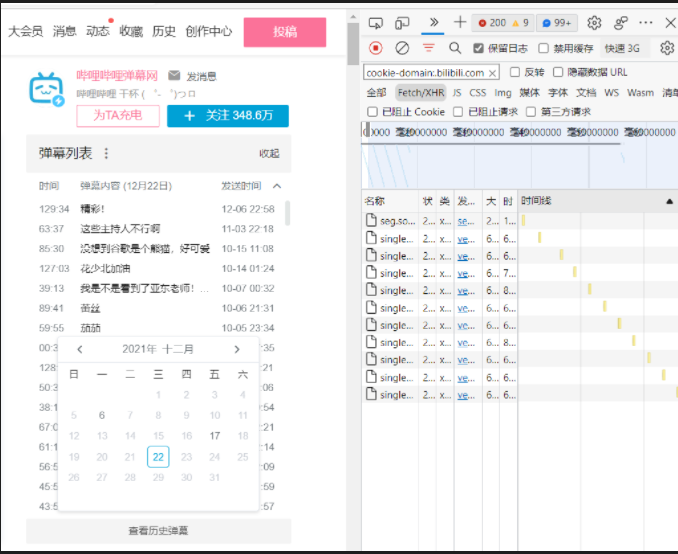The height and width of the screenshot is (554, 678).
Task: Open 大会员 in the top navigation
Action: tap(26, 31)
